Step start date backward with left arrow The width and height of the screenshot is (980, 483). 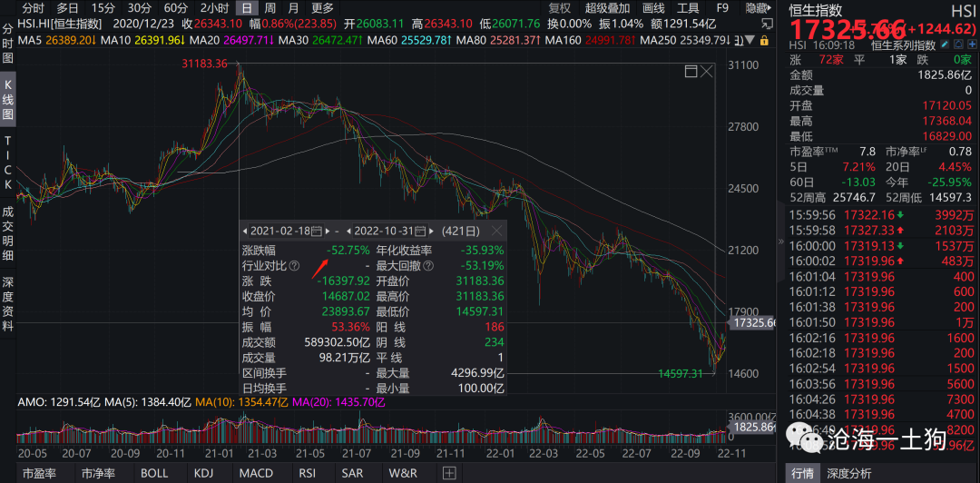click(244, 231)
